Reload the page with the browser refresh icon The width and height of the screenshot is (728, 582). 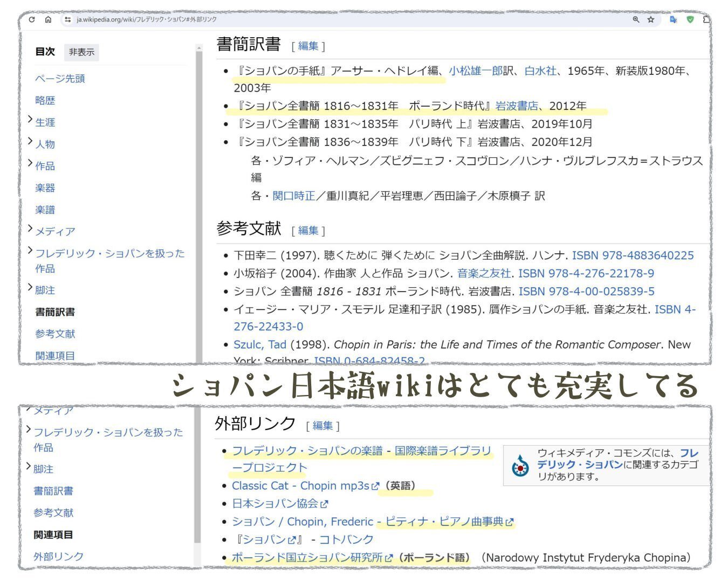32,19
